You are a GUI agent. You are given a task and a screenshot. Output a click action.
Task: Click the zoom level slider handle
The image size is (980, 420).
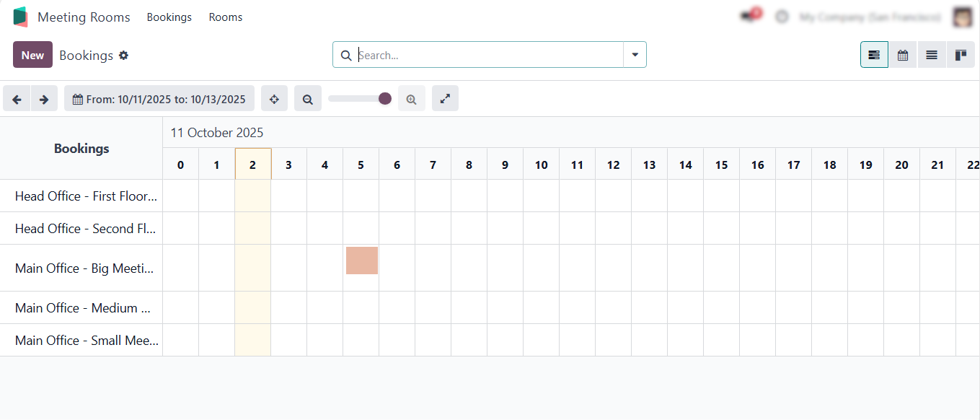tap(385, 99)
